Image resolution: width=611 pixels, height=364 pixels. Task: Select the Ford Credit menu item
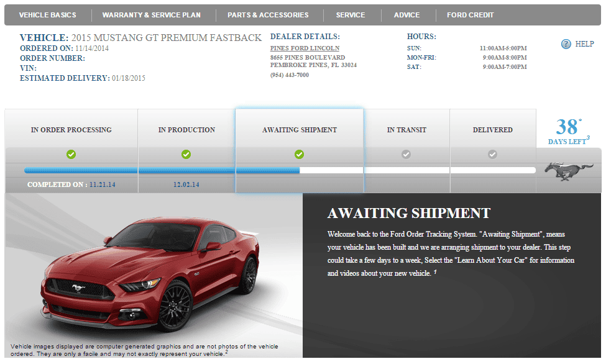471,15
